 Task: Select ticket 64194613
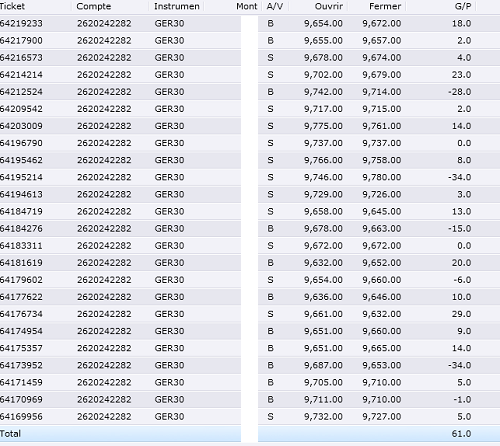coord(21,194)
